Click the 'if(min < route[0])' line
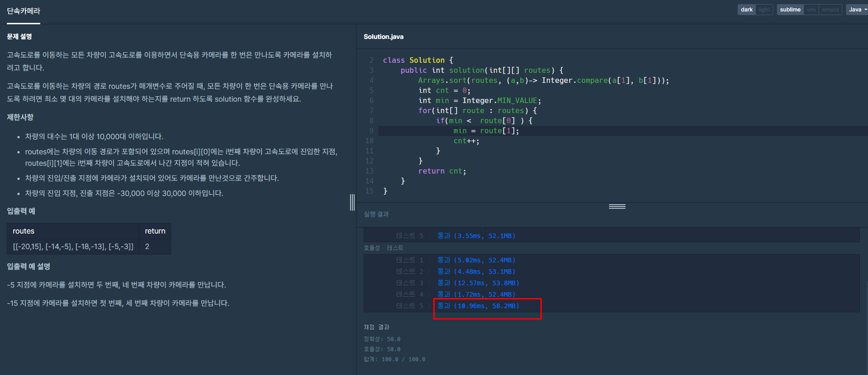The height and width of the screenshot is (375, 868). [484, 121]
